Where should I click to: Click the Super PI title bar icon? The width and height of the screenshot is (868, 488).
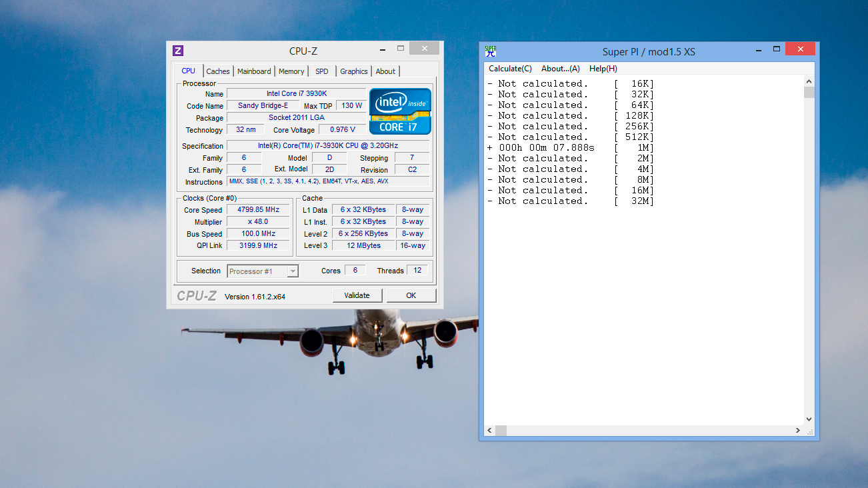point(490,51)
